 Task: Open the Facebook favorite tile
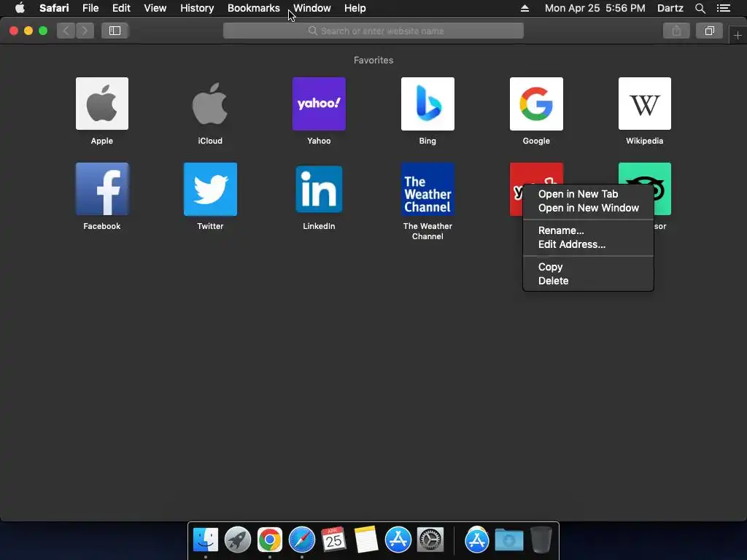(102, 189)
